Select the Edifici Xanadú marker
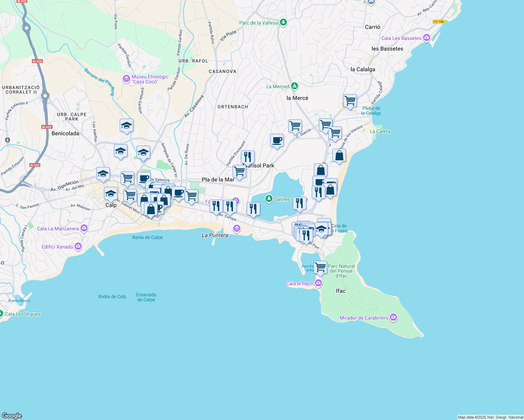524x420 pixels. tap(78, 246)
